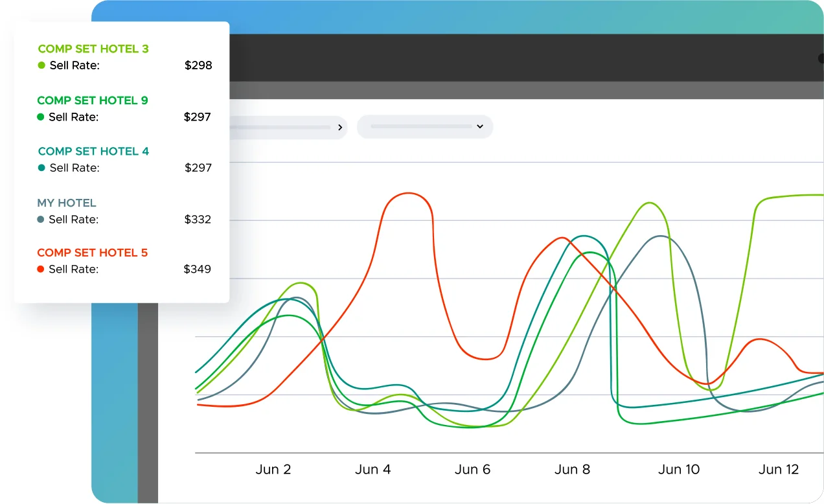Click the Jun 12 axis label
Screen dimensions: 824x504
pos(779,470)
